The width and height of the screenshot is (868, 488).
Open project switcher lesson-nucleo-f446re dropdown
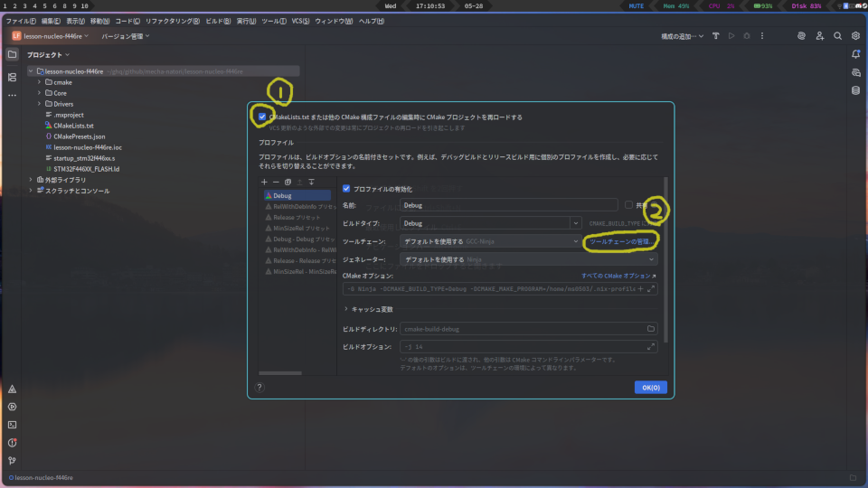pyautogui.click(x=51, y=36)
